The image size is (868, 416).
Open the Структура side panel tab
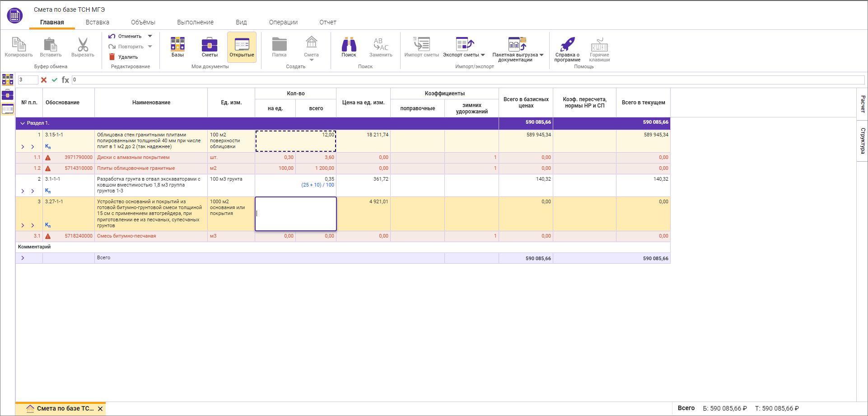[863, 140]
